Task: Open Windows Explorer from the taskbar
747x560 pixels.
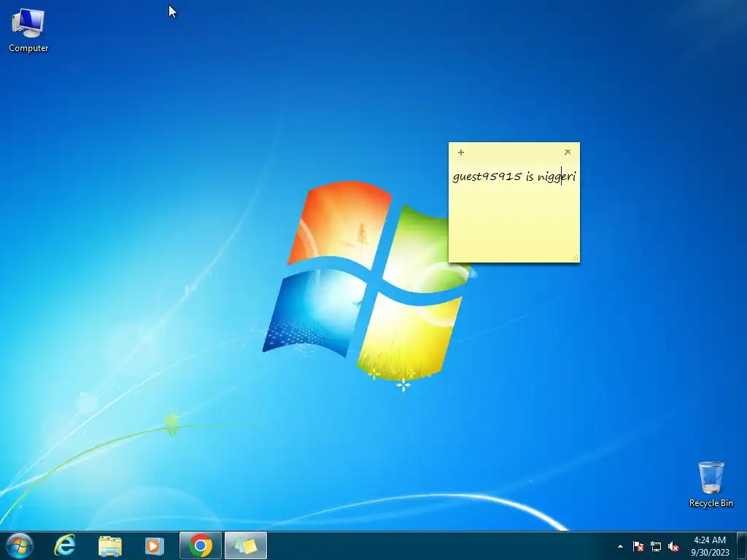Action: 110,545
